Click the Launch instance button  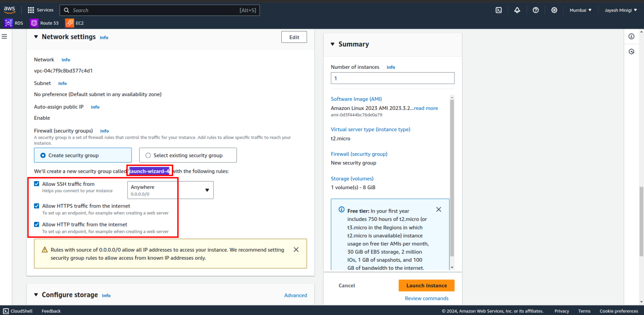click(x=426, y=285)
